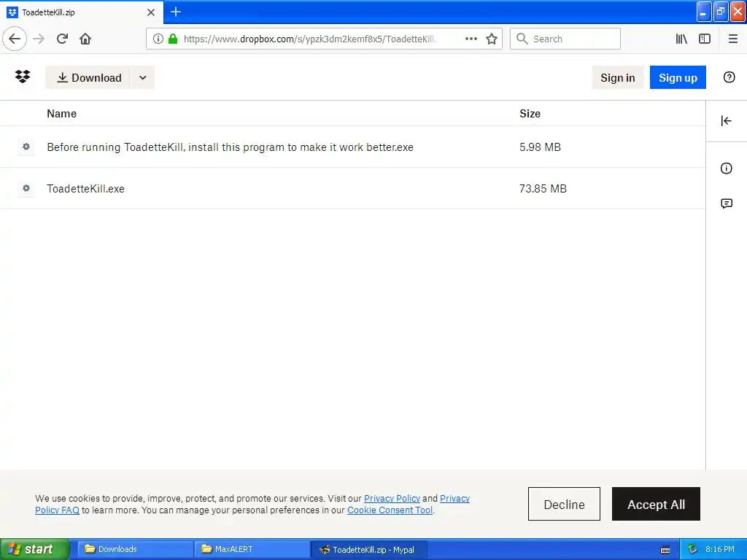This screenshot has width=747, height=560.
Task: Open the Cookie Consent Tool link
Action: coord(390,510)
